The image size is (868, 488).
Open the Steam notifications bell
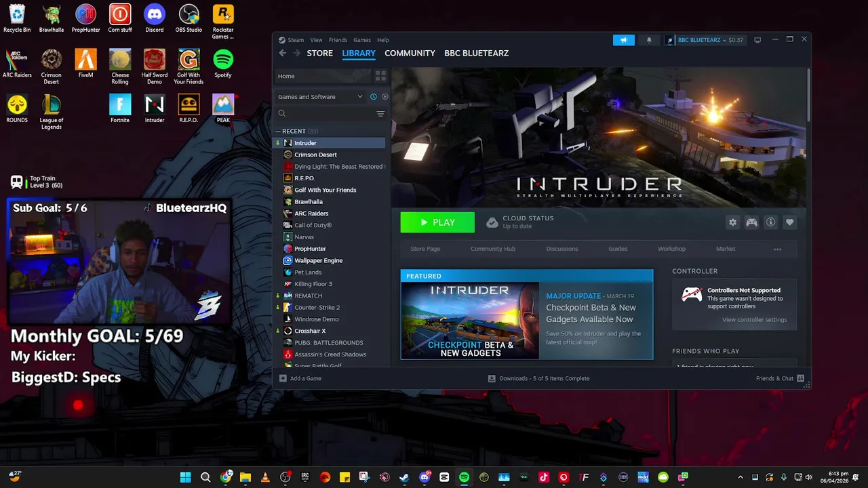(649, 40)
